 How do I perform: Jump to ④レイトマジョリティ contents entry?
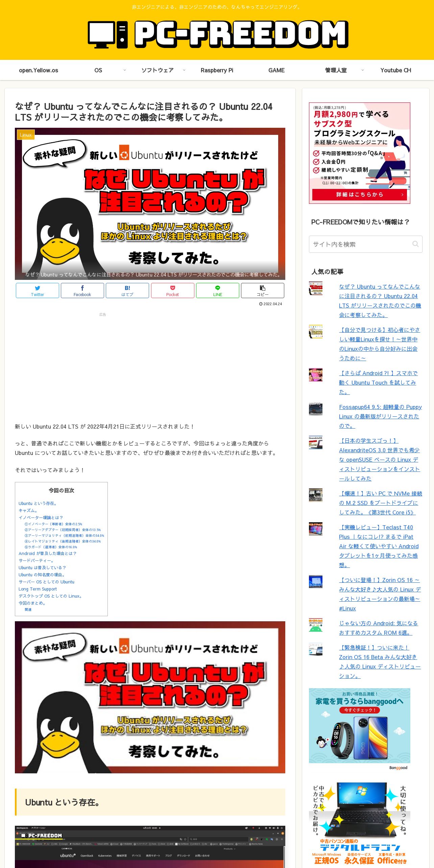(63, 541)
